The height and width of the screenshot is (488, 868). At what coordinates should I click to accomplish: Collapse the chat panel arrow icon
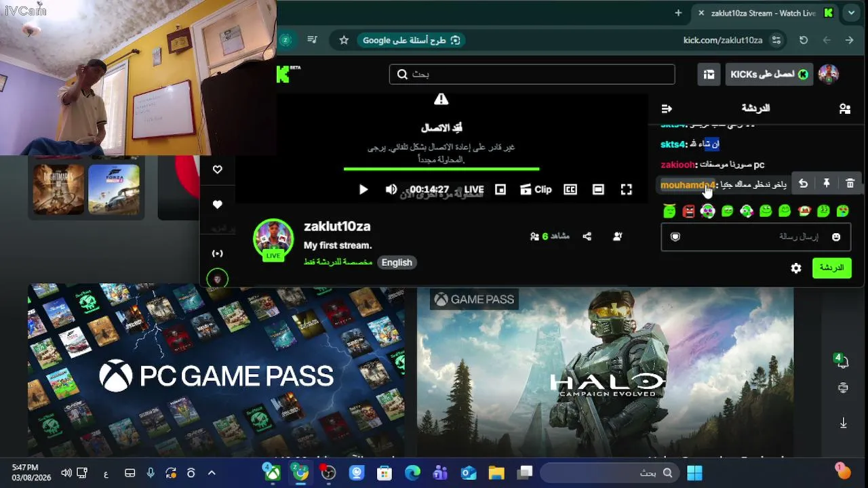point(667,108)
